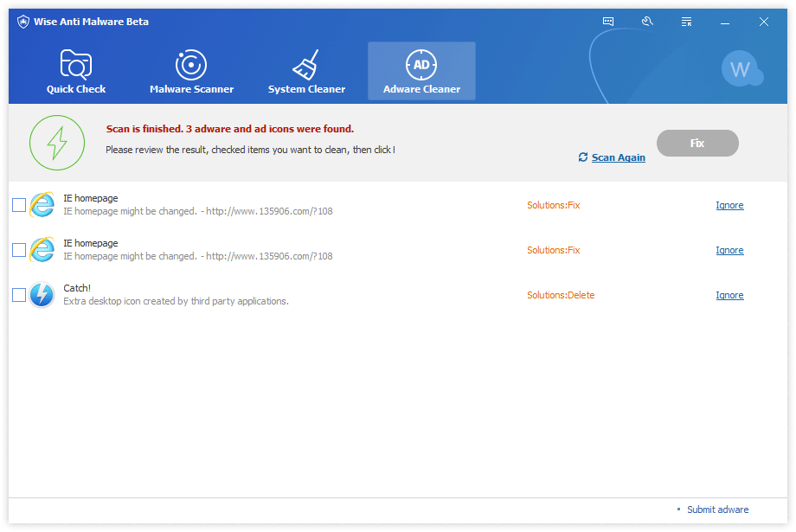This screenshot has width=796, height=532.
Task: Open the Submit adware link
Action: click(717, 510)
